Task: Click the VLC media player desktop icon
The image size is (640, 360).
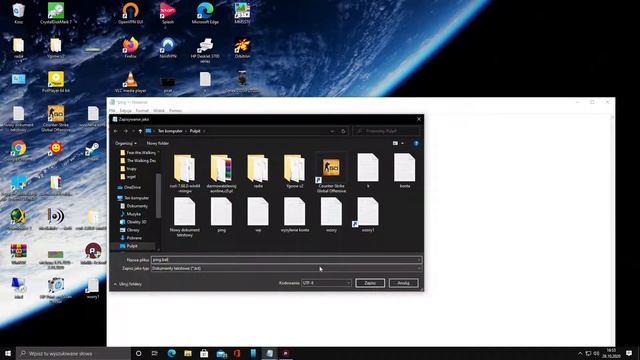Action: tap(131, 82)
